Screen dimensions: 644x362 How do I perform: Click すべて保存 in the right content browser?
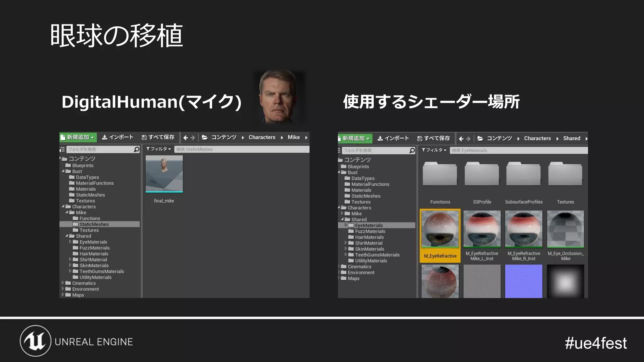(x=434, y=138)
